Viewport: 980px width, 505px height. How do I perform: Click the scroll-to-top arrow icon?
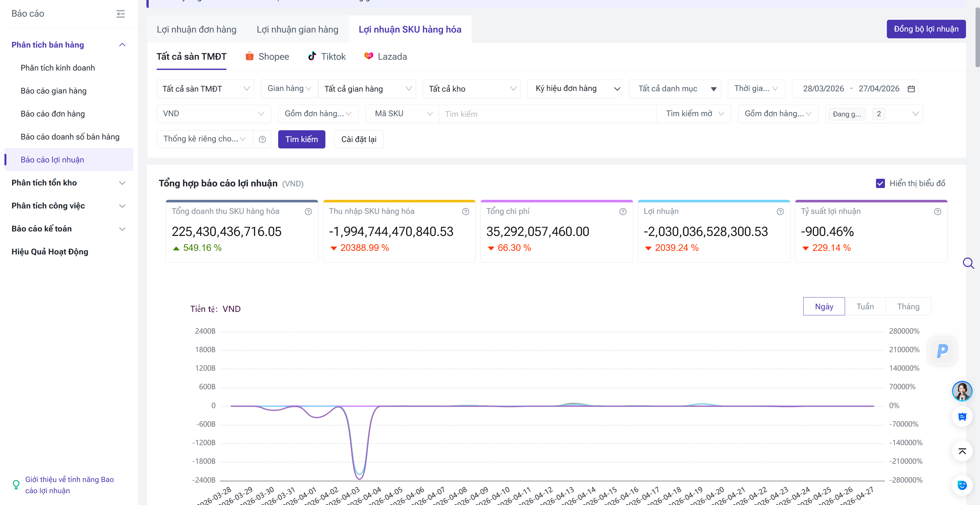[x=962, y=451]
